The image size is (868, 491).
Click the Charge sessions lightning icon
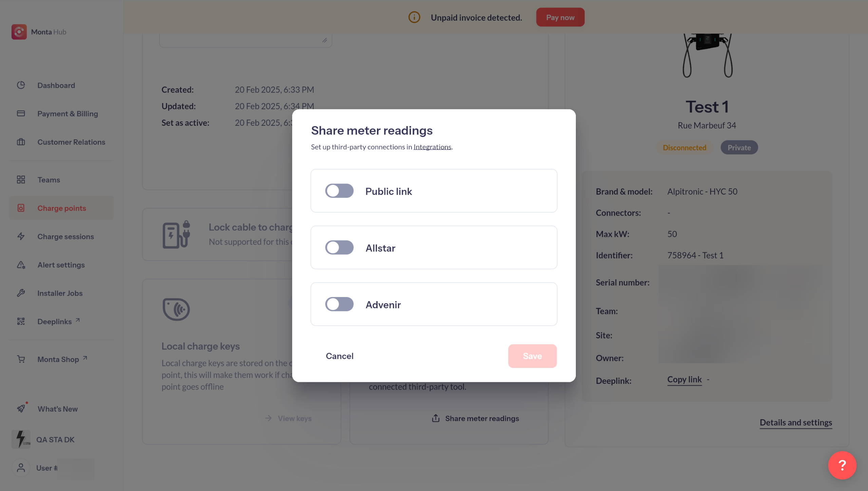tap(21, 236)
